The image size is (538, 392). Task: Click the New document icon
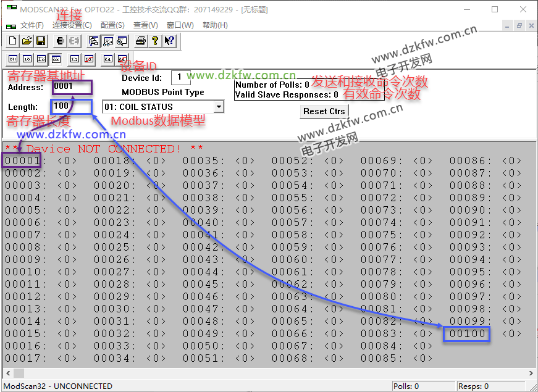coord(13,41)
